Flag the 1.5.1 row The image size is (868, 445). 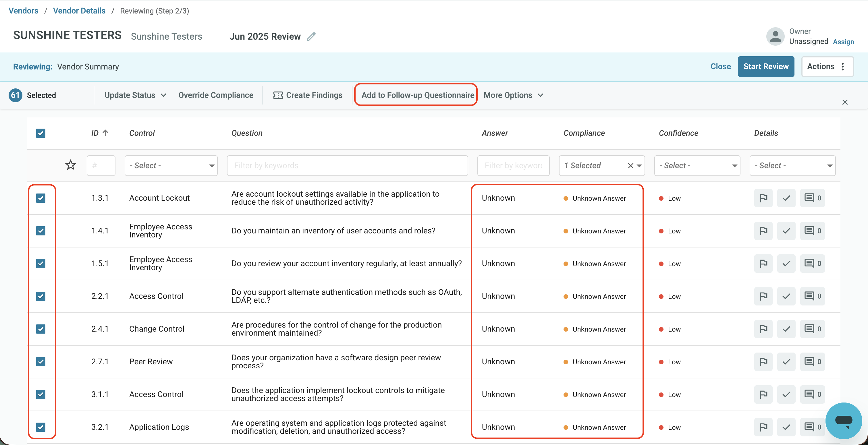tap(763, 264)
